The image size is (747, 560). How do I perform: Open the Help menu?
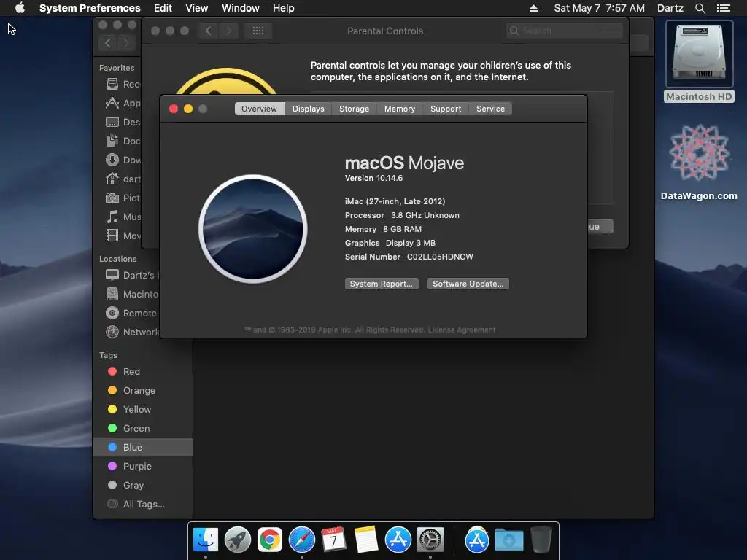click(284, 8)
